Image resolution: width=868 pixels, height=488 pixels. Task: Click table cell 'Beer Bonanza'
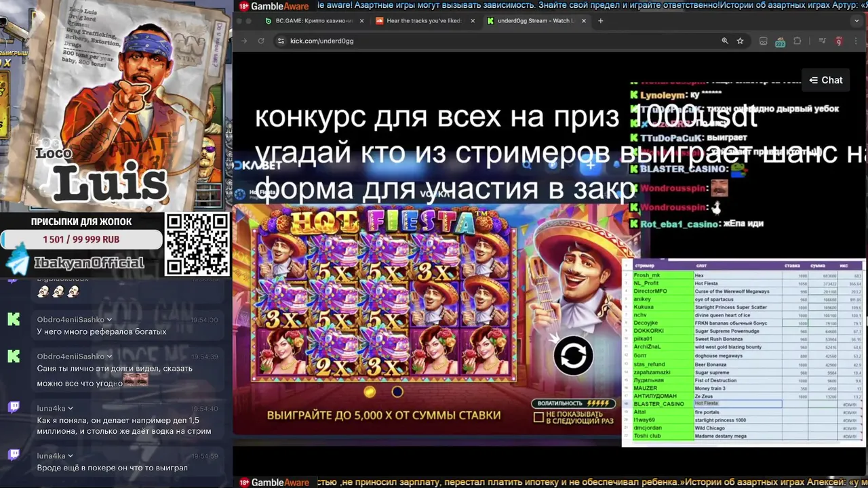coord(736,364)
